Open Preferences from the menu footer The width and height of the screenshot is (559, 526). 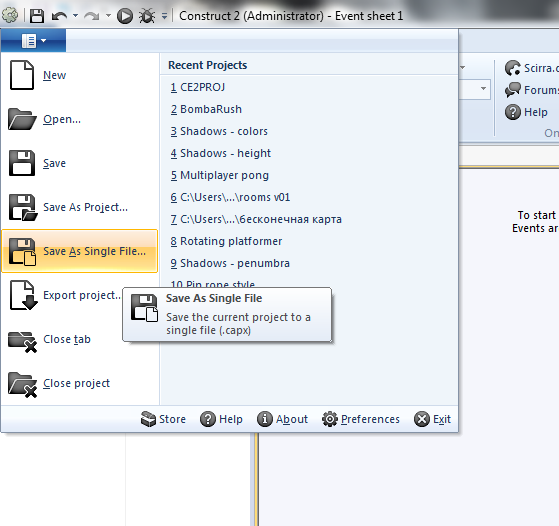point(370,419)
